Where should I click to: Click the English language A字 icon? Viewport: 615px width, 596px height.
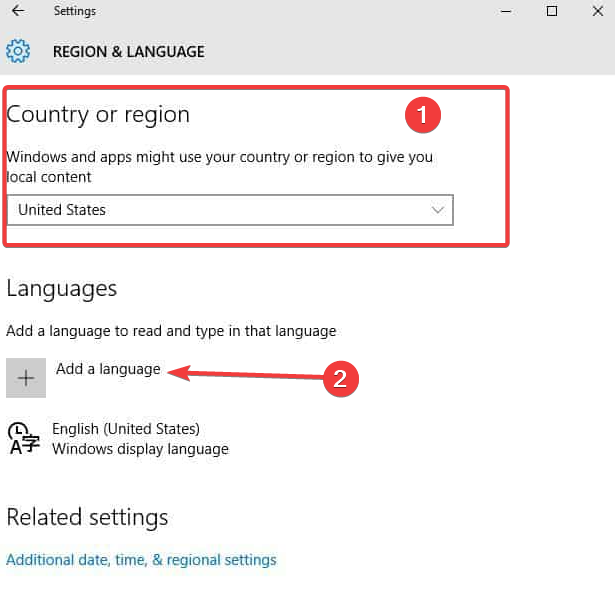coord(24,438)
